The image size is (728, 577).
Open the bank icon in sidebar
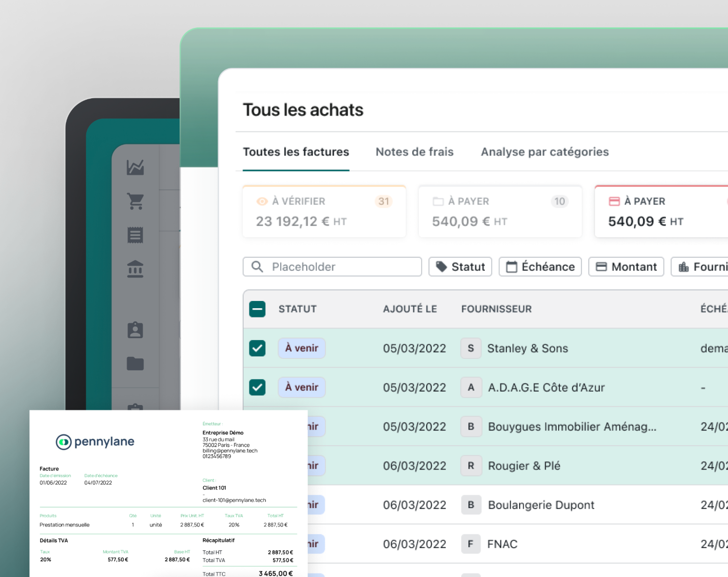point(135,269)
